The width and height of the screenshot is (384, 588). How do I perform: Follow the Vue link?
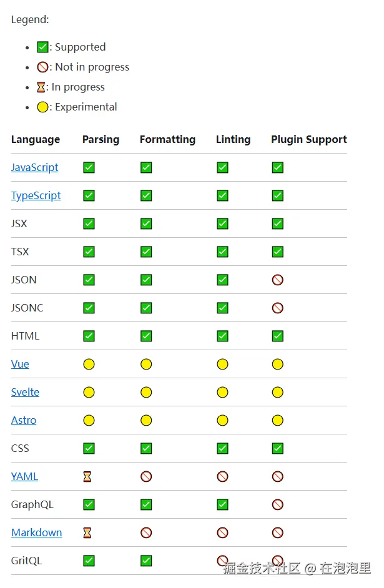click(x=20, y=364)
